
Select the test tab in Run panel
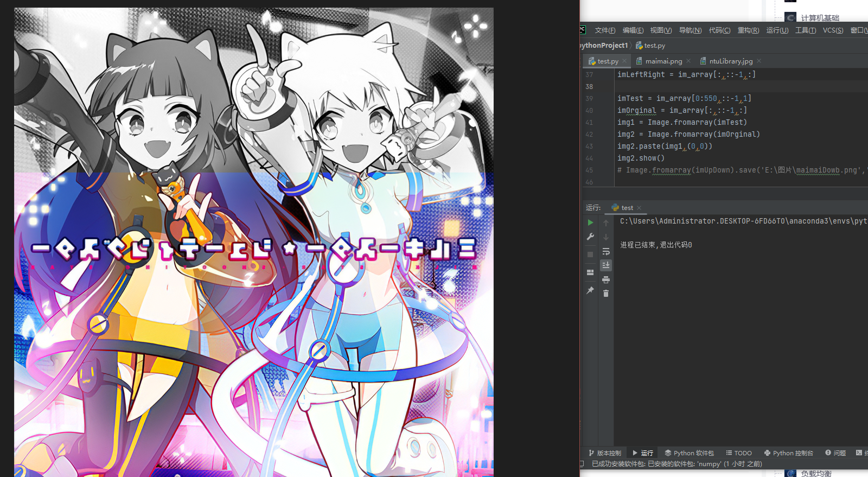click(x=627, y=208)
